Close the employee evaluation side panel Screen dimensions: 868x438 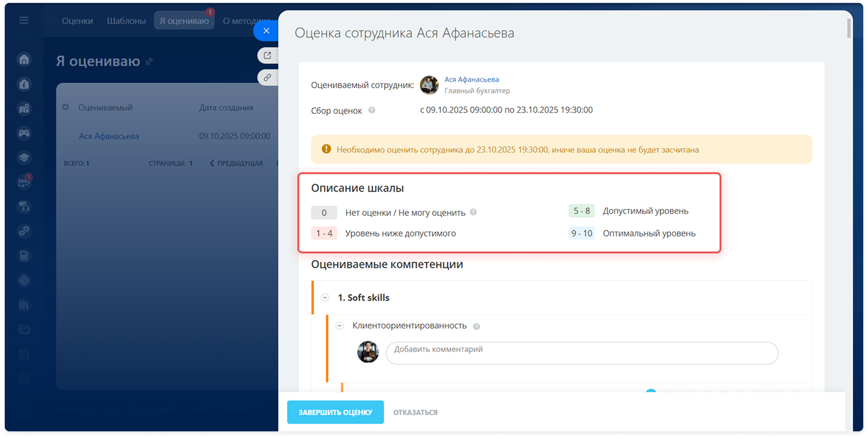pyautogui.click(x=266, y=31)
